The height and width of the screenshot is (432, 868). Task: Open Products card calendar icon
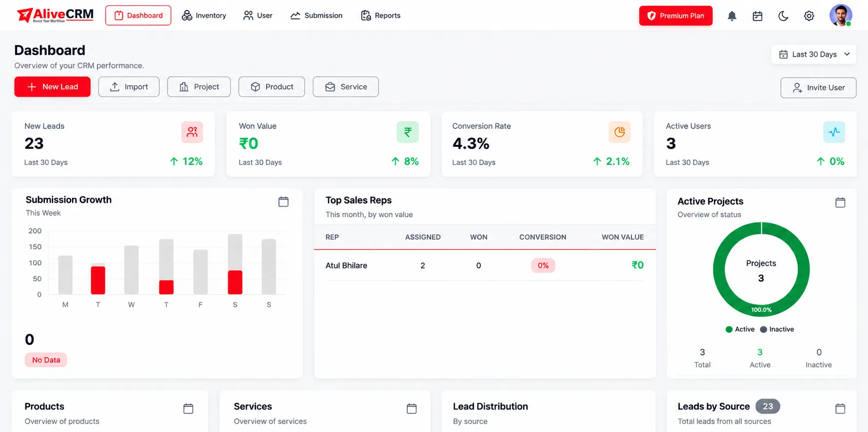[x=188, y=409]
